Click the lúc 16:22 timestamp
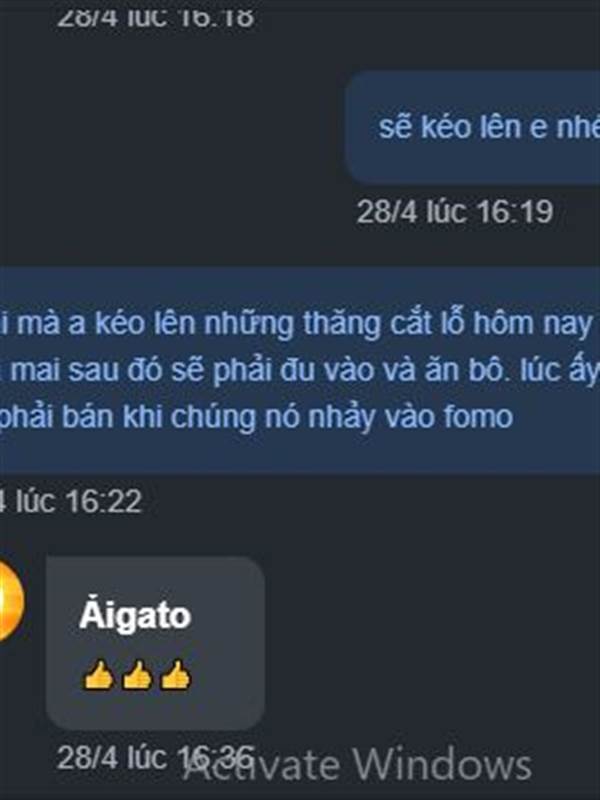The image size is (600, 800). [x=70, y=501]
